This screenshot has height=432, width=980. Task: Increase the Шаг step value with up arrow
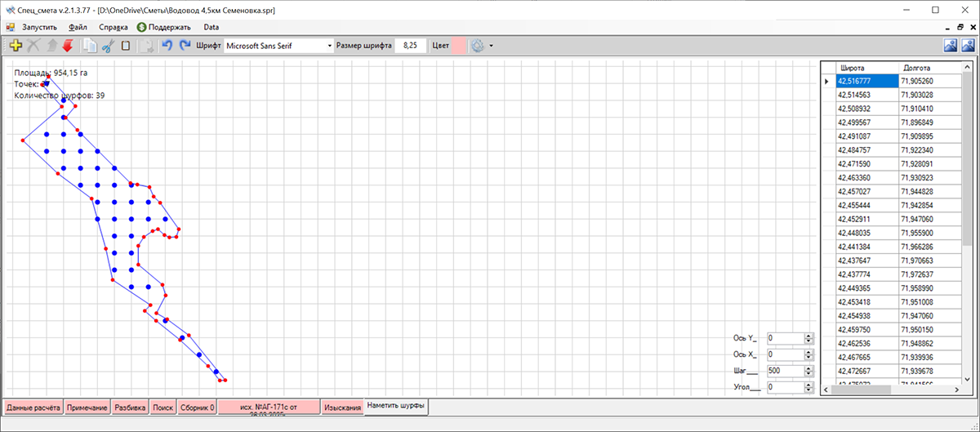point(808,368)
